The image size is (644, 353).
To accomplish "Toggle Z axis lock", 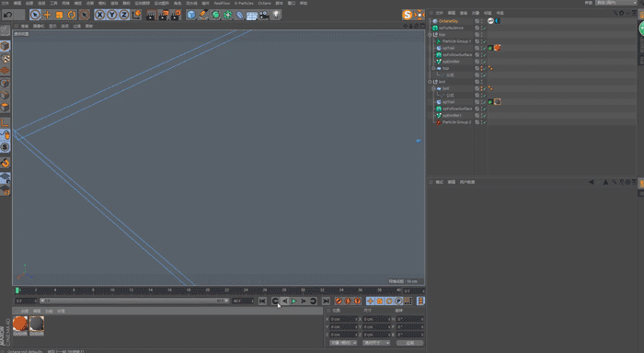I will click(124, 16).
